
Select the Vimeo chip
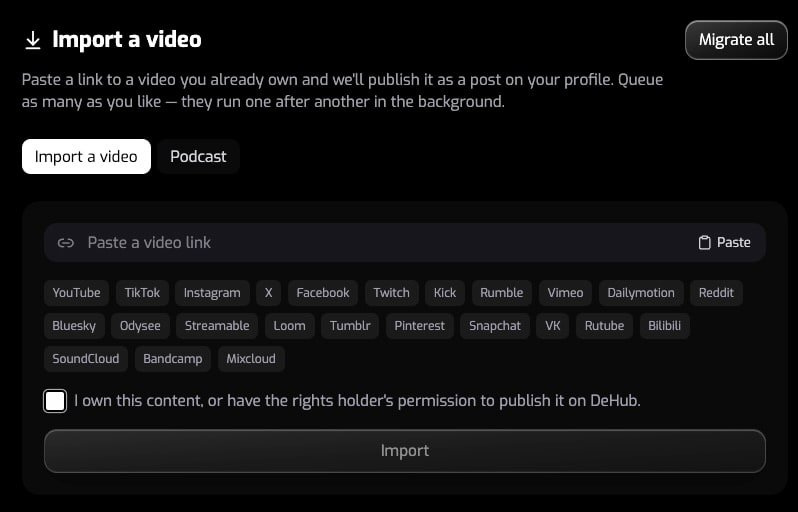[x=565, y=293]
